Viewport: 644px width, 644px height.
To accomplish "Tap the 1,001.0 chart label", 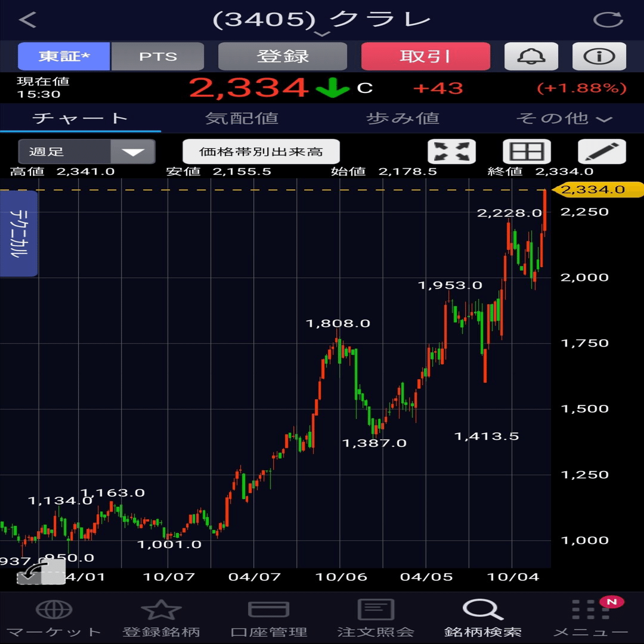I will pos(169,544).
